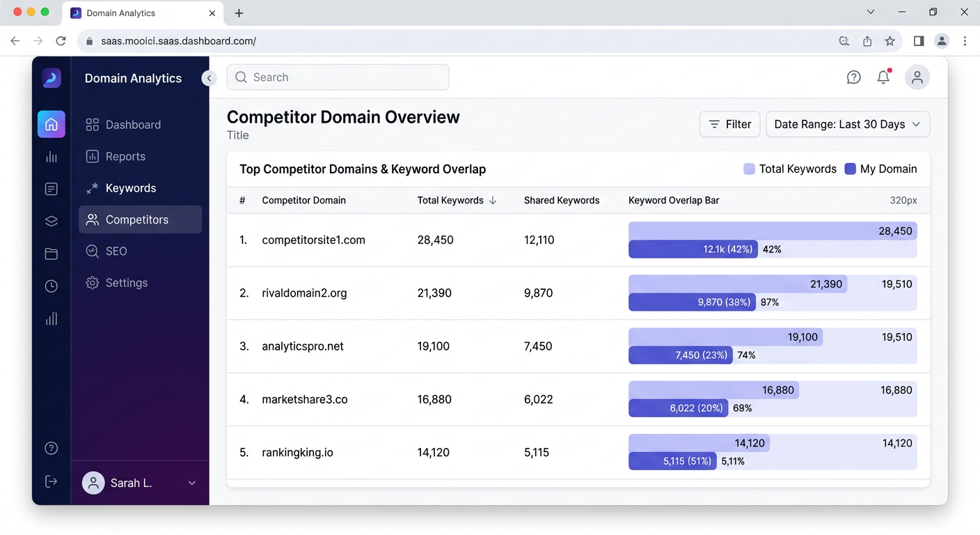
Task: Open SEO in the sidebar
Action: [141, 251]
